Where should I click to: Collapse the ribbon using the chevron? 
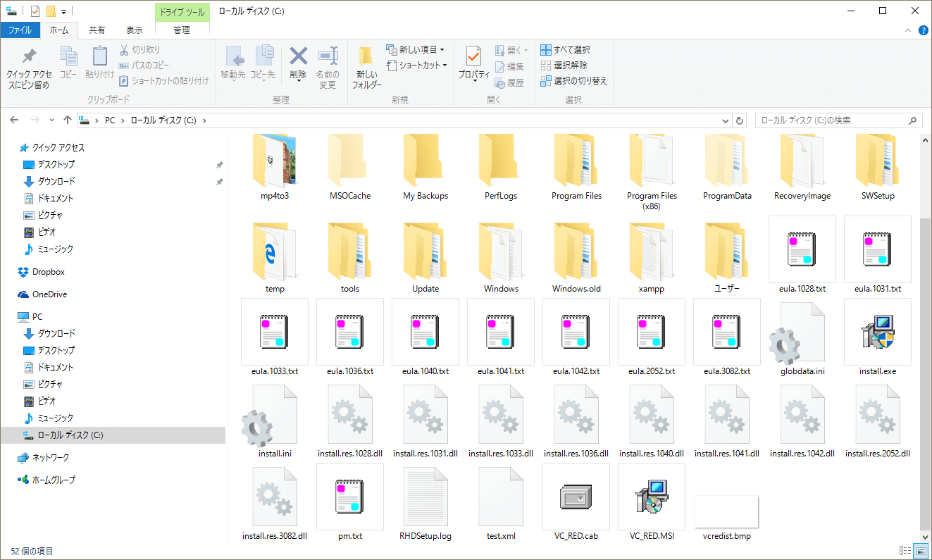pos(909,30)
